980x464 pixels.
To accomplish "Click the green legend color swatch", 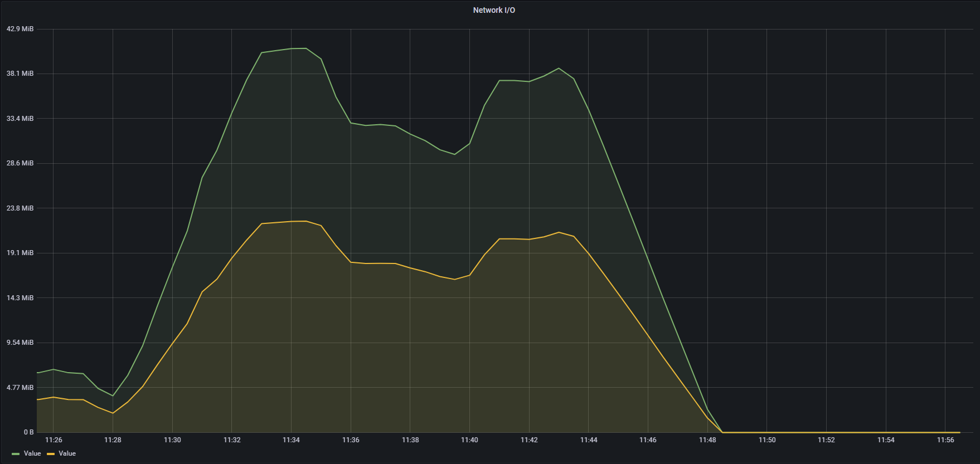I will pos(16,454).
